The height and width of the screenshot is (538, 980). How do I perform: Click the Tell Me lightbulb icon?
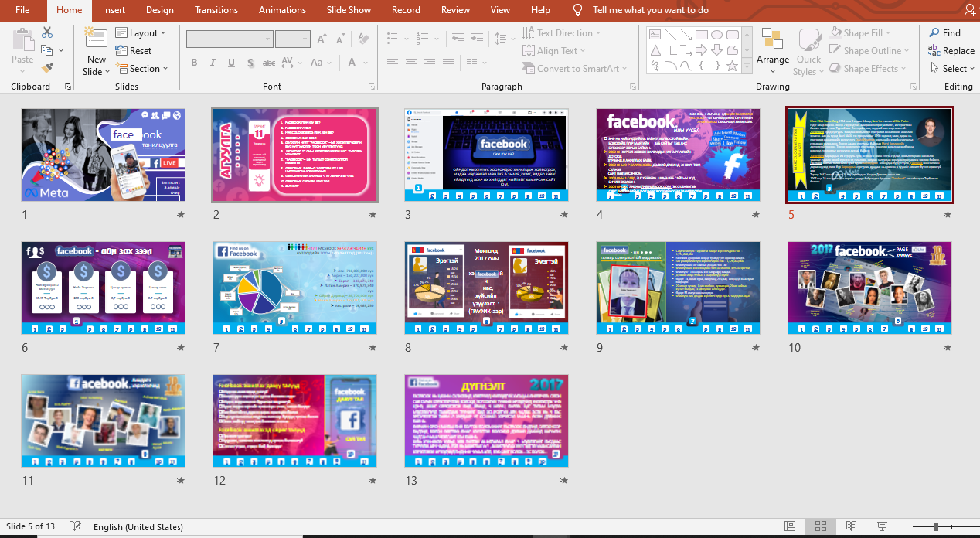pos(577,10)
